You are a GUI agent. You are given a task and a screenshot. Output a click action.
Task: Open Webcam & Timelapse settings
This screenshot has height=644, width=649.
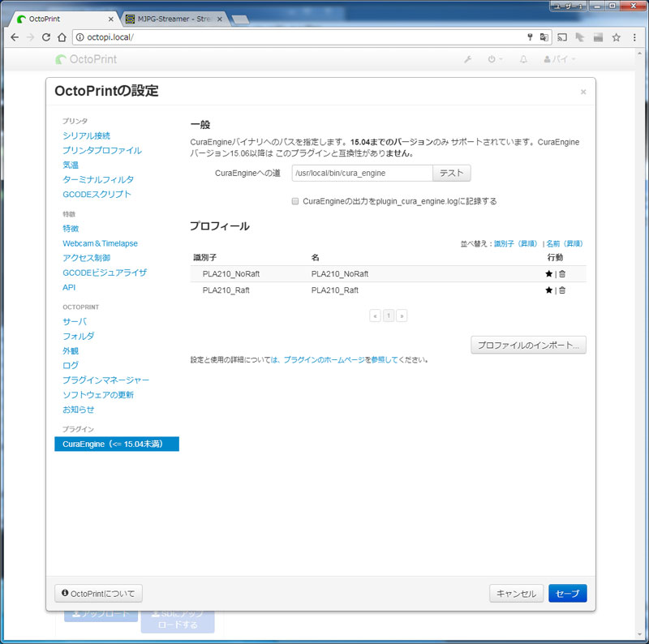100,243
